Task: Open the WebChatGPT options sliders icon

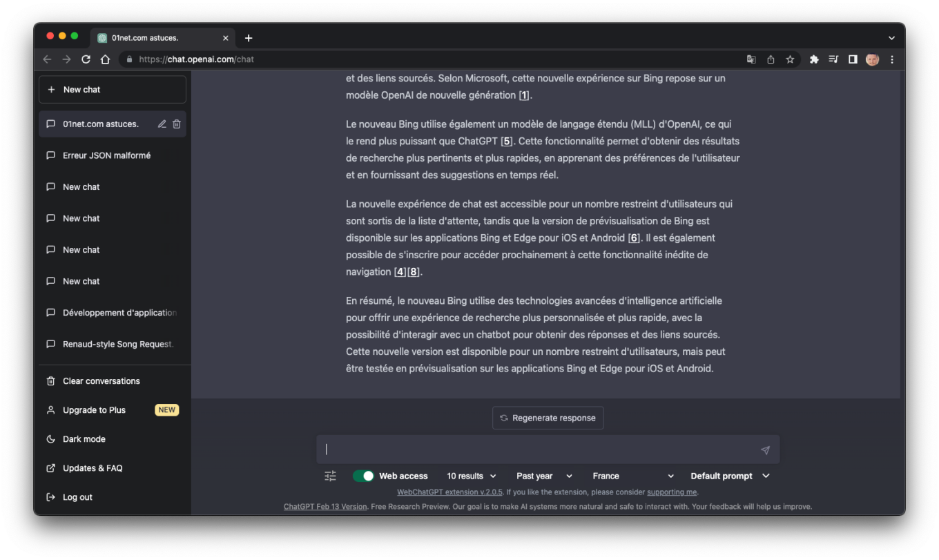Action: pos(331,476)
